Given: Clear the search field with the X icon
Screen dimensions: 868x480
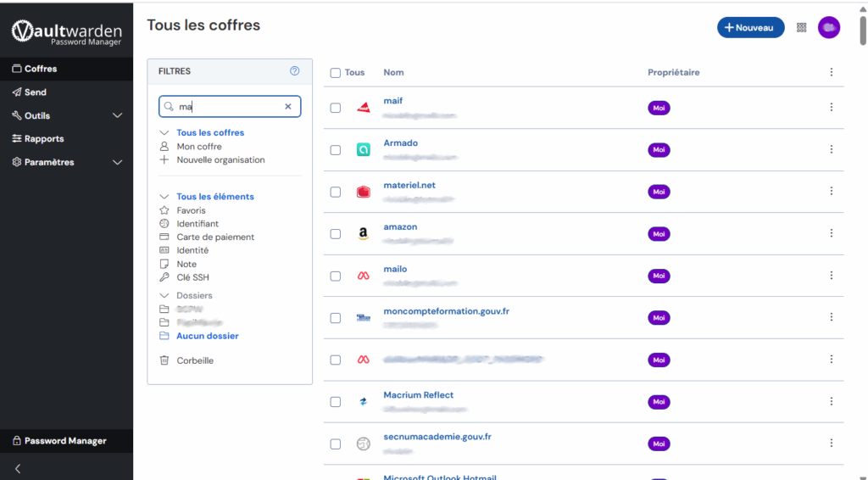Looking at the screenshot, I should [x=287, y=107].
